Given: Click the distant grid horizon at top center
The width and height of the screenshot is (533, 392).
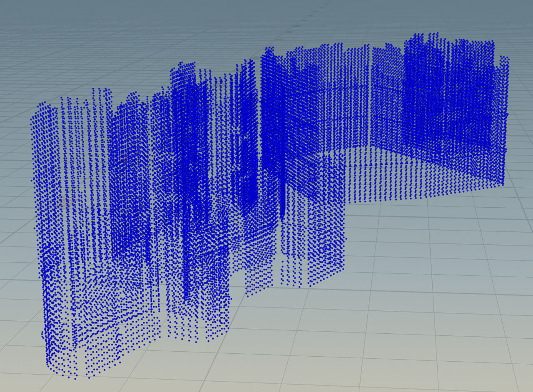Looking at the screenshot, I should pos(266,12).
